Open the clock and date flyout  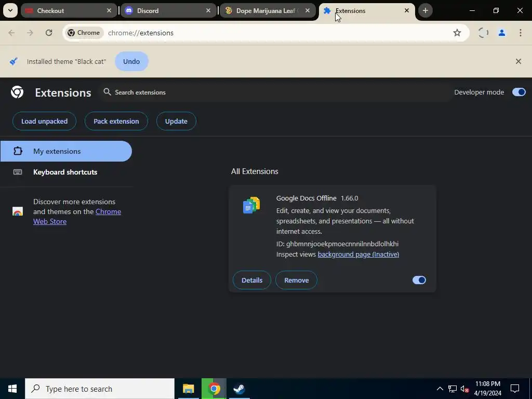(487, 389)
